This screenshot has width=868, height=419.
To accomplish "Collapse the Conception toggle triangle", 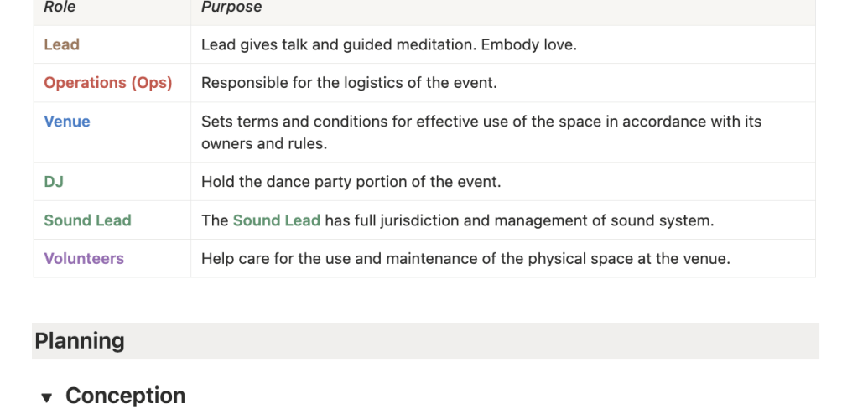I will [x=47, y=397].
